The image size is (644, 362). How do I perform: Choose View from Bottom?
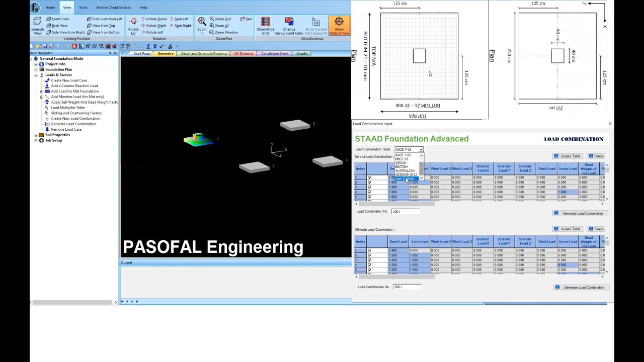coord(103,32)
